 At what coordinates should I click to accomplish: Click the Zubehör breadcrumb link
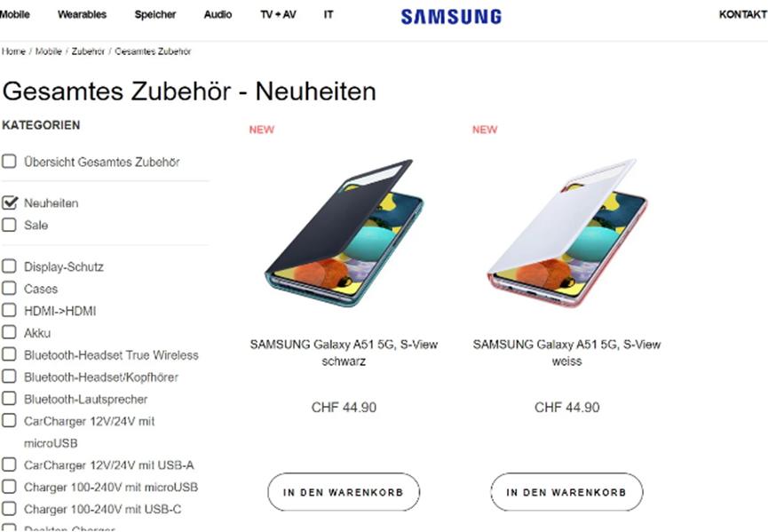87,52
